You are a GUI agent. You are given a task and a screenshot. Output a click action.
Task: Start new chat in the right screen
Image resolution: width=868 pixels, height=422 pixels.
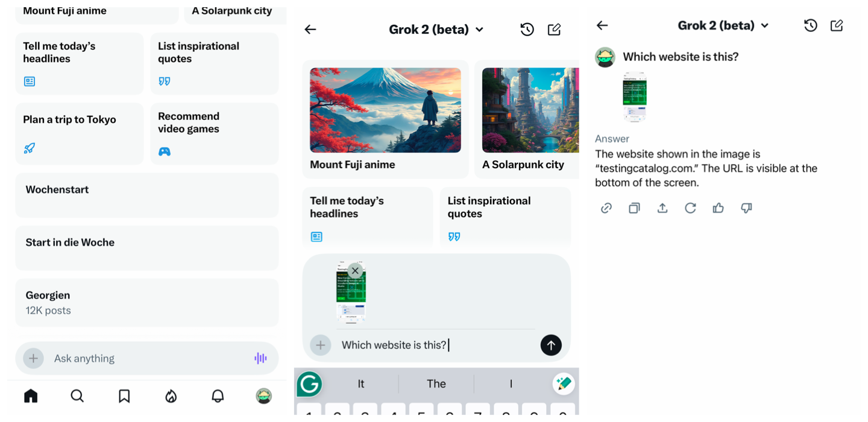coord(837,25)
